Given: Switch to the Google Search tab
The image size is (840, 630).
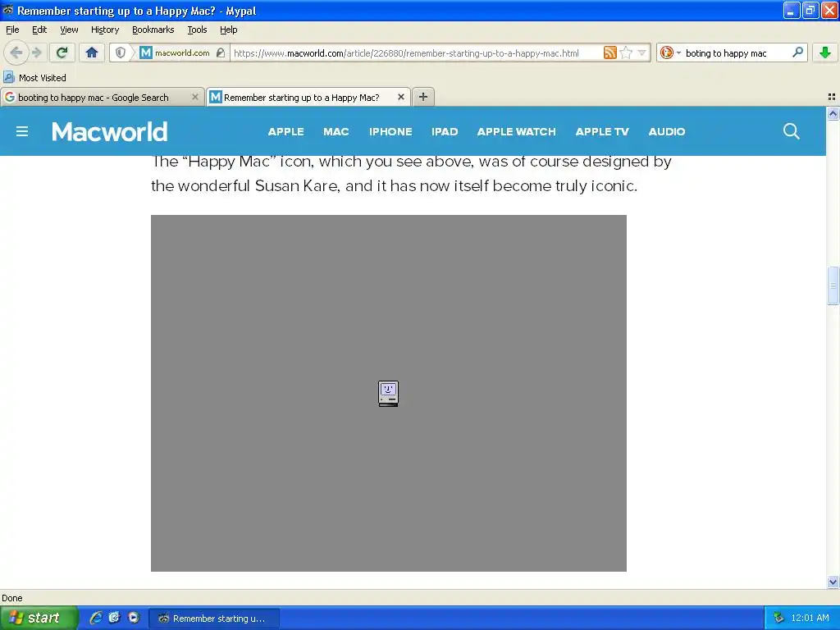Looking at the screenshot, I should 94,98.
